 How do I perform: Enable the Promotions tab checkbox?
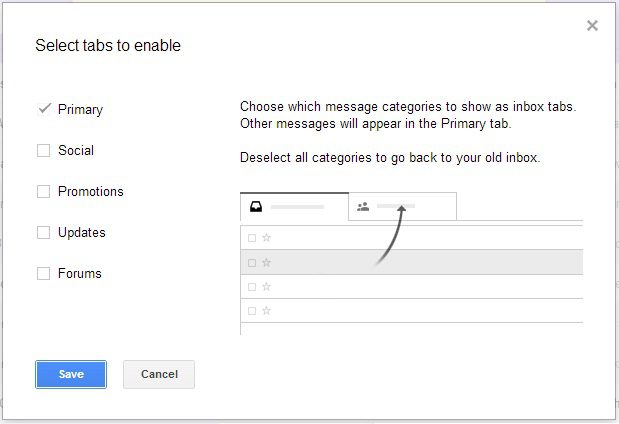[x=43, y=191]
